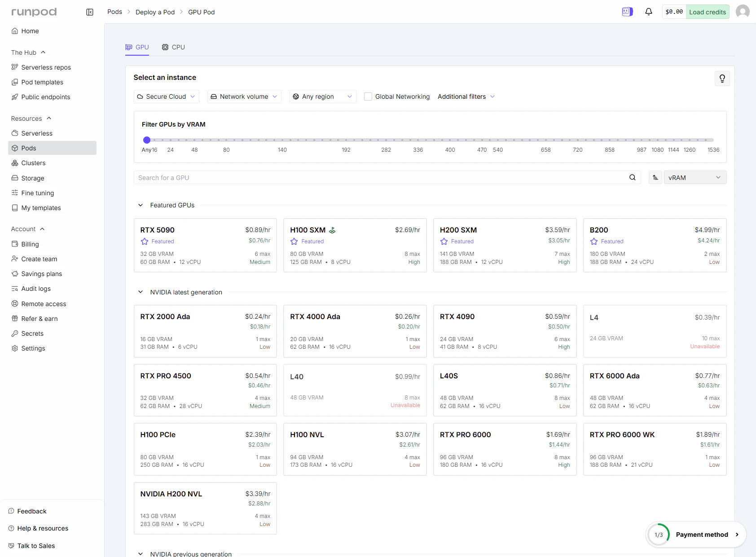Select the NVIDIA H200 NVL card
Viewport: 756px width, 557px height.
pyautogui.click(x=205, y=508)
